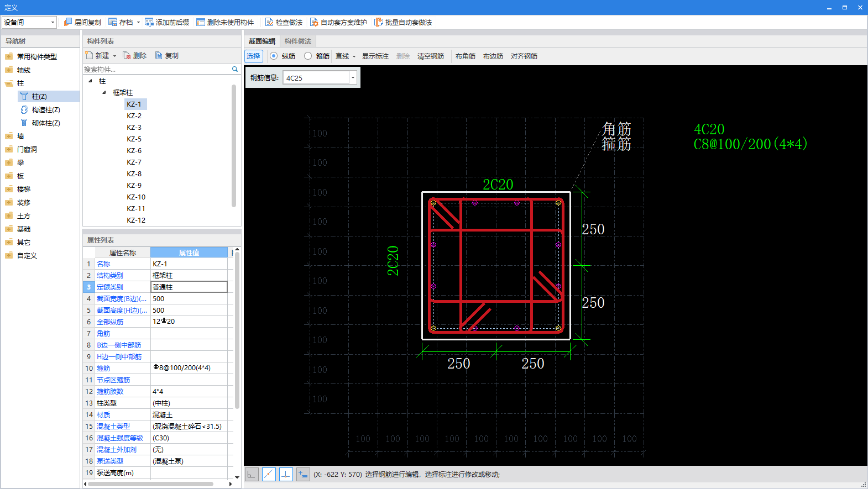Select 柱(Z) in navigation tree
This screenshot has height=489, width=868.
(39, 96)
